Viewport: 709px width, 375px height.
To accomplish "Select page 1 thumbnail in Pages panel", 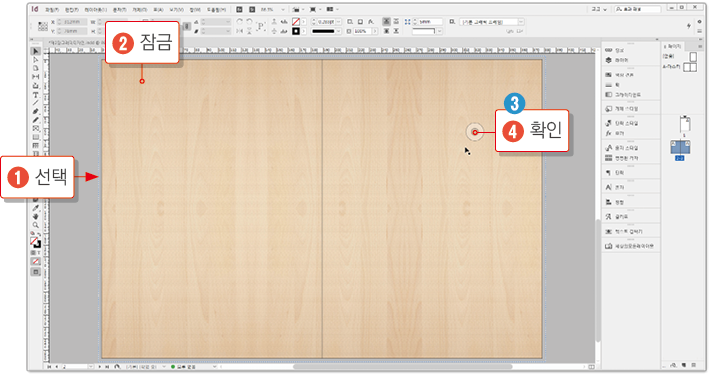I will click(x=685, y=123).
